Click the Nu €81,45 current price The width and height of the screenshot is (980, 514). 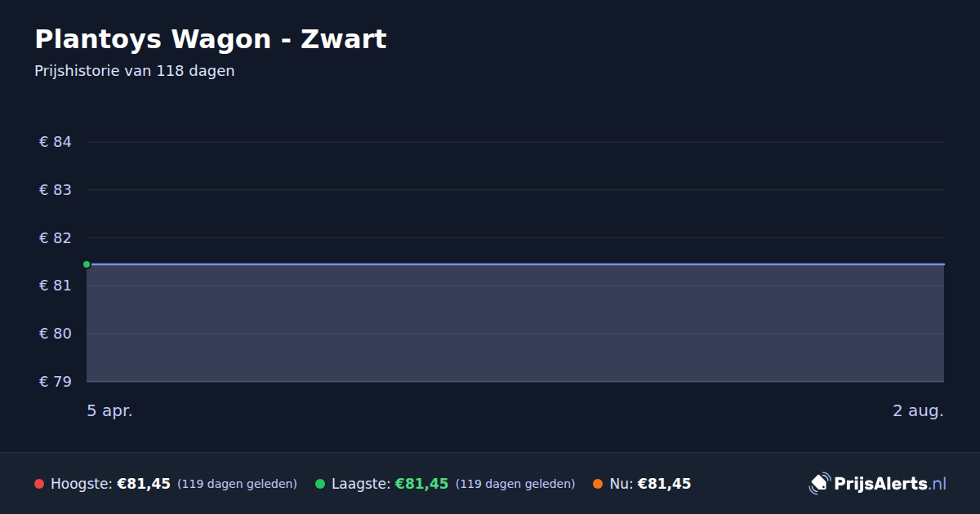click(664, 484)
